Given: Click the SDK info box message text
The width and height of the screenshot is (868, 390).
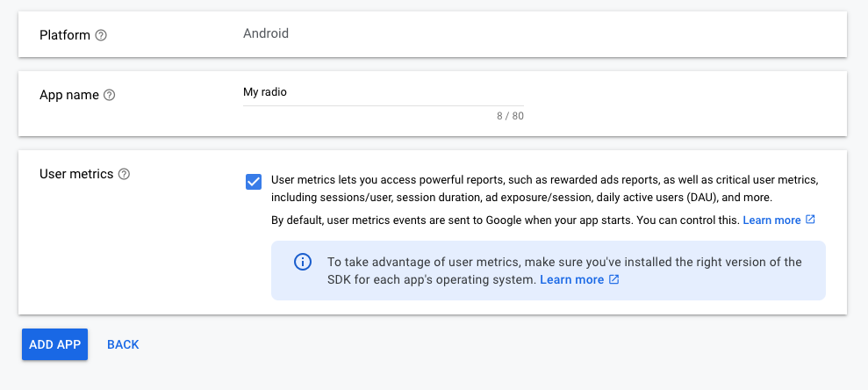Looking at the screenshot, I should pyautogui.click(x=564, y=271).
